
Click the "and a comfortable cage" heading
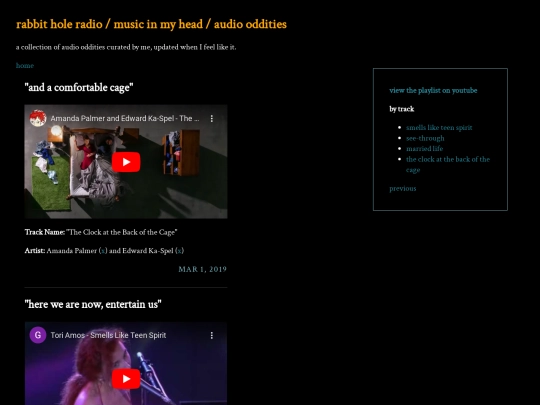[79, 87]
